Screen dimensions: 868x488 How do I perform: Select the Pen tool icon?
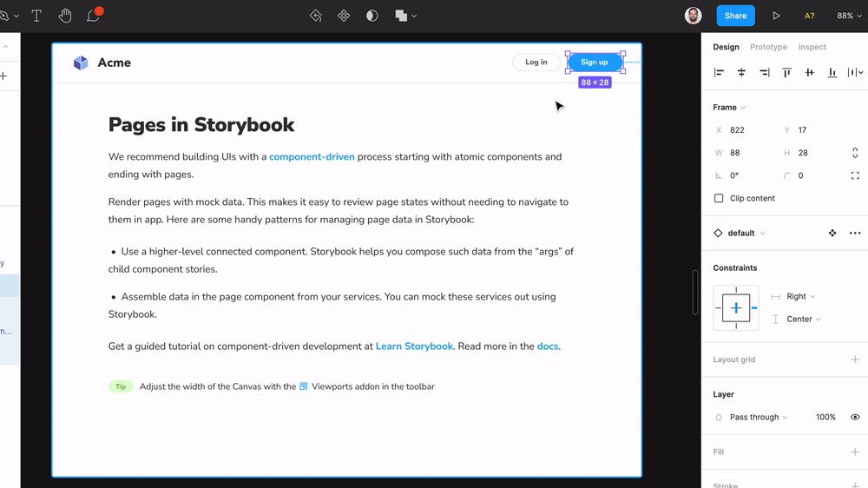pos(3,16)
